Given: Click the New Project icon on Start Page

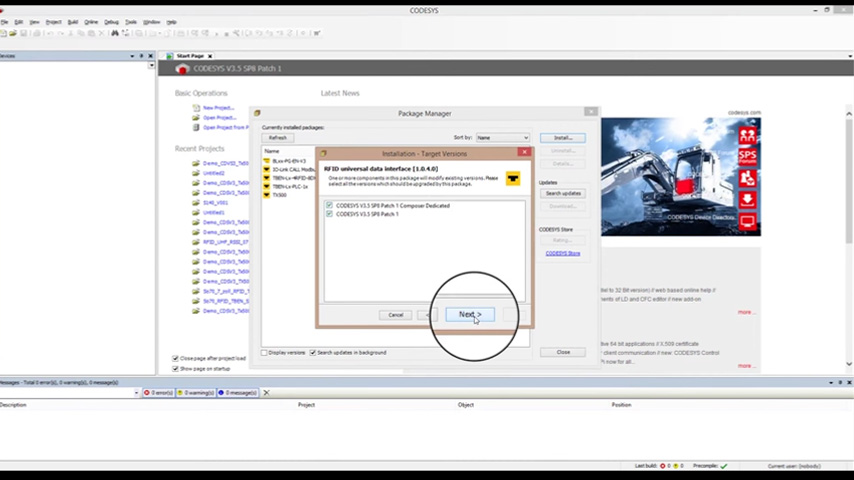Looking at the screenshot, I should click(195, 108).
